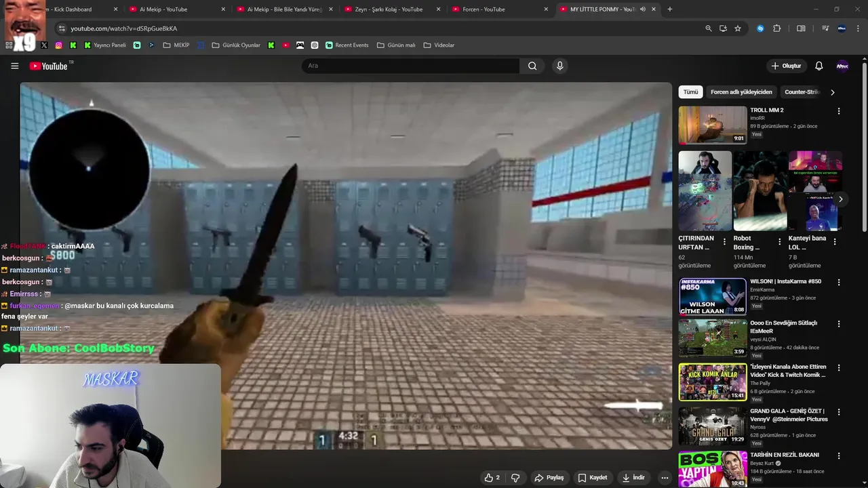Open a new browser tab with plus
Screen dimensions: 868x488
pos(670,9)
